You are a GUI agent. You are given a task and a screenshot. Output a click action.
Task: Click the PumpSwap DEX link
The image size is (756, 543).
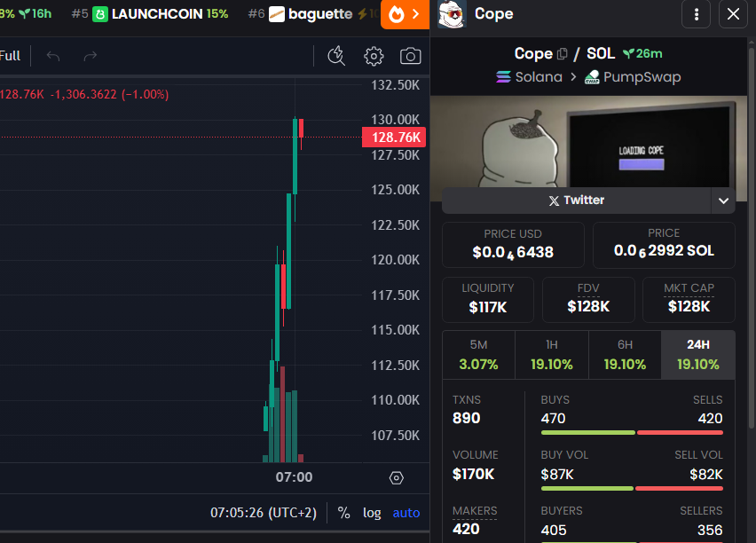click(633, 76)
